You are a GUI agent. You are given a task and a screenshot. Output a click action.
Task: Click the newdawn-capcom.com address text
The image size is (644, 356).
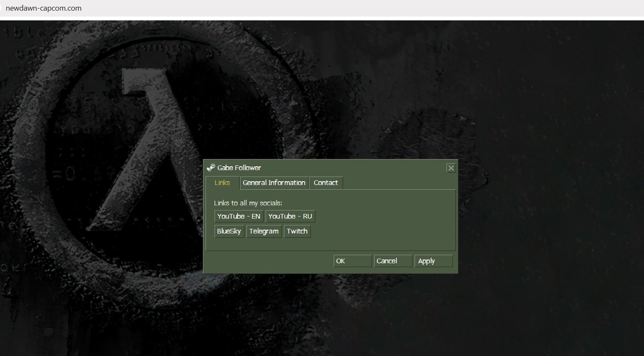click(43, 9)
